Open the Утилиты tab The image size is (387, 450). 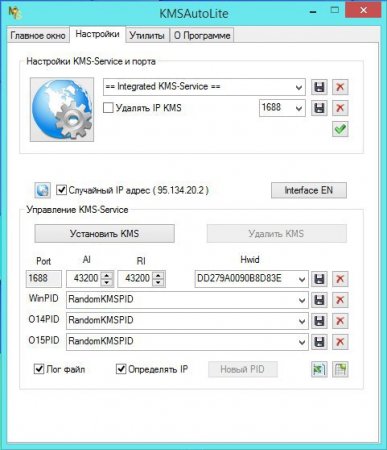(x=147, y=35)
